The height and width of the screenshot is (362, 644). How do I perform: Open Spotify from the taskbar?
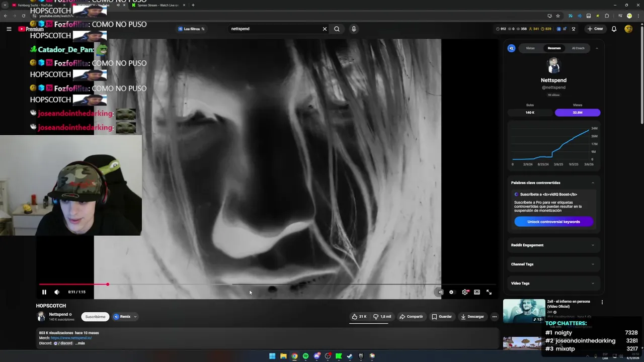coord(305,356)
